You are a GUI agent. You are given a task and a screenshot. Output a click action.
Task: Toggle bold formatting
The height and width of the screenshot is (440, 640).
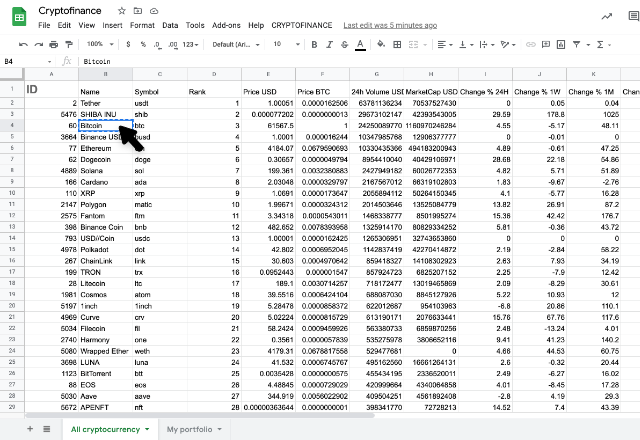pyautogui.click(x=314, y=44)
